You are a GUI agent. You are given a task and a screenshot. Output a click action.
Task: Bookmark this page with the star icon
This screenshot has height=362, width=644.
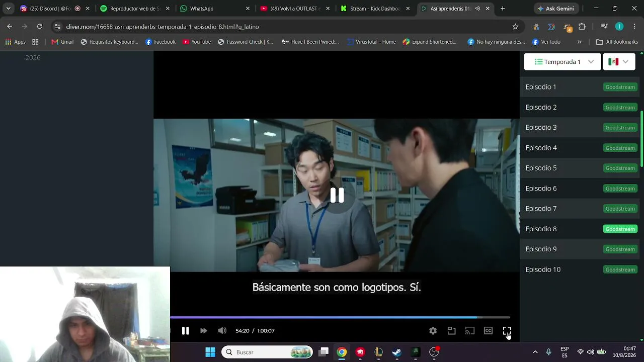(515, 27)
